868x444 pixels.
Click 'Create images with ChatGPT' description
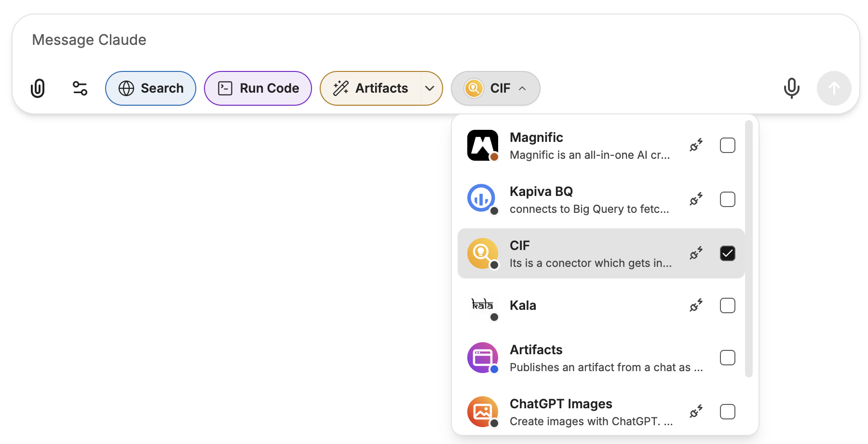pos(591,421)
